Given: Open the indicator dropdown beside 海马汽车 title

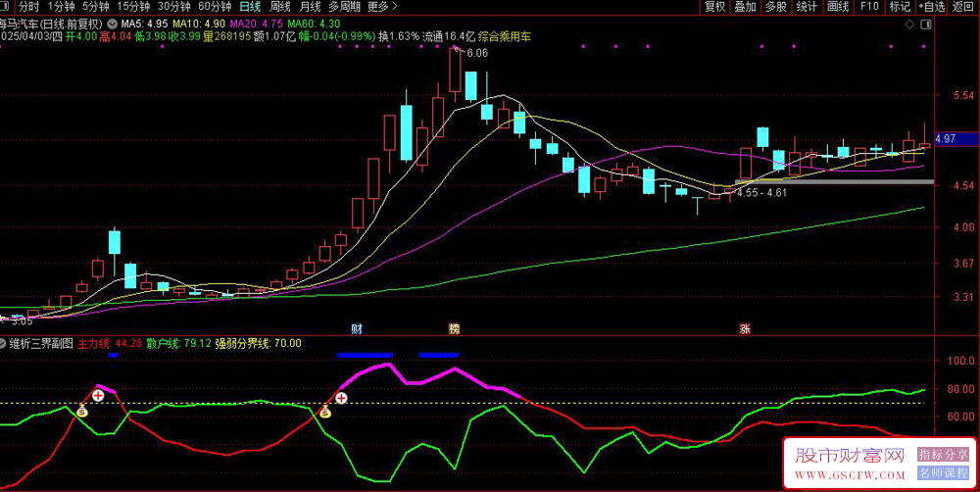Looking at the screenshot, I should pyautogui.click(x=111, y=24).
